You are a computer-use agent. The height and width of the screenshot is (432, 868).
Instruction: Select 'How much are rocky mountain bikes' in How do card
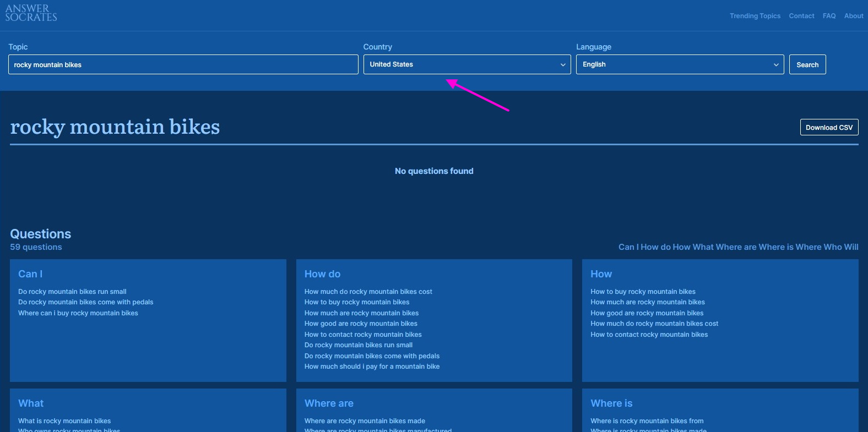point(361,313)
